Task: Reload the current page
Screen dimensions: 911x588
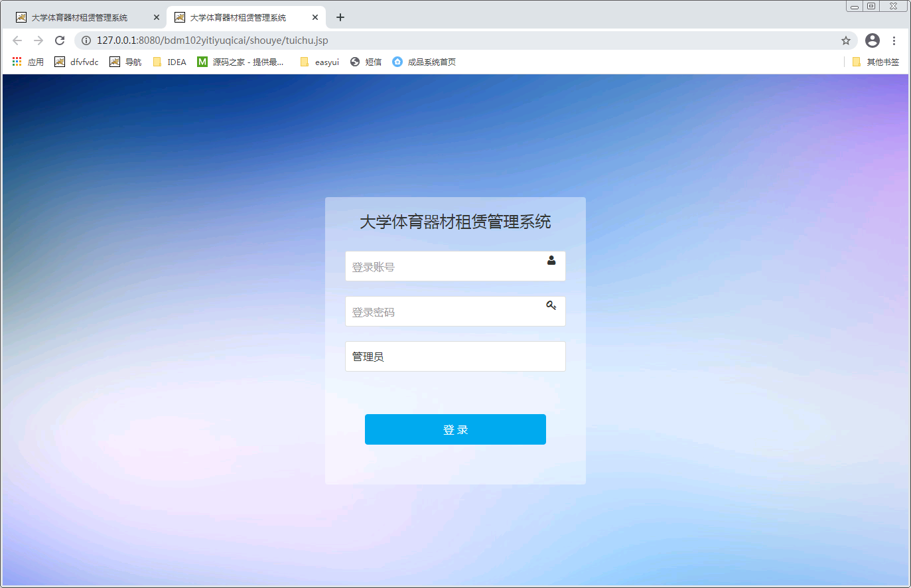Action: tap(60, 40)
